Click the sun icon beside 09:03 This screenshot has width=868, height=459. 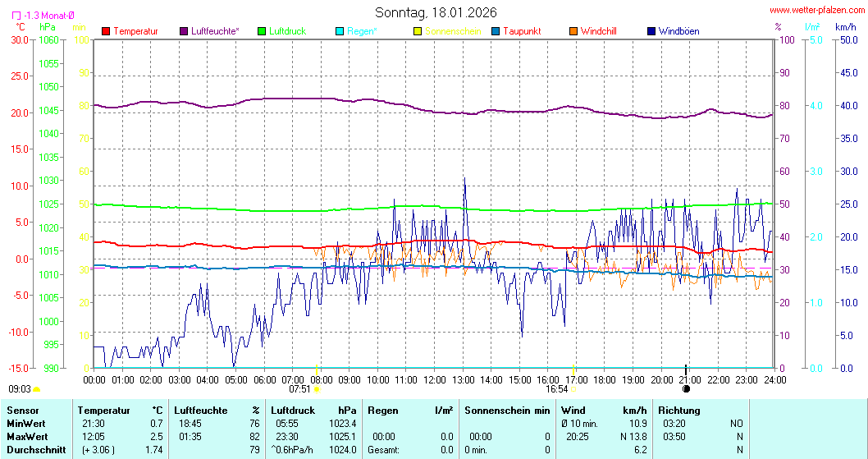tap(37, 389)
